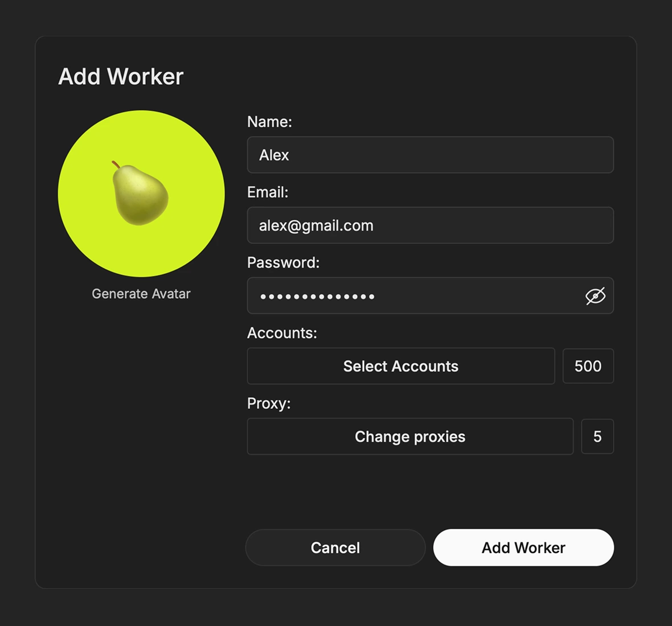The image size is (672, 626).
Task: Cancel adding the worker
Action: click(x=335, y=547)
